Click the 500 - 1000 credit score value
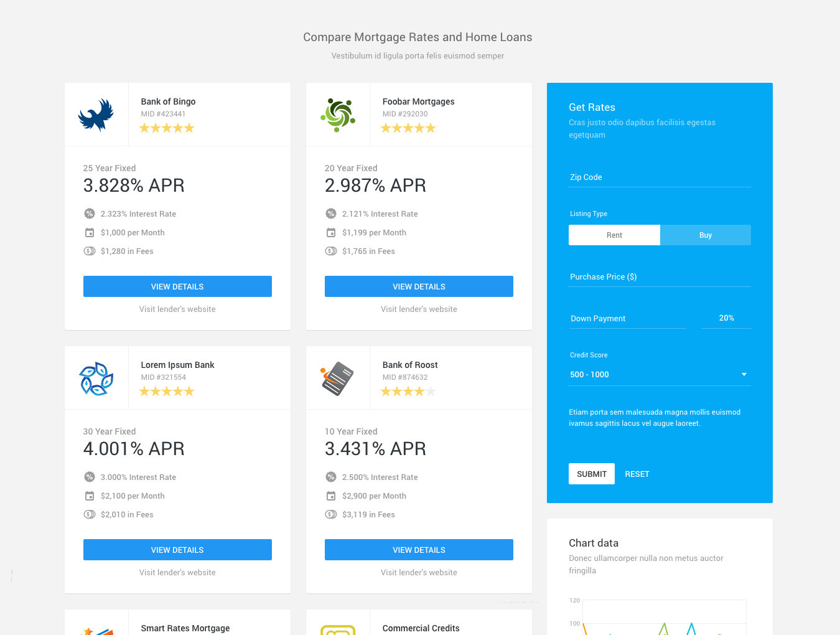The width and height of the screenshot is (840, 635). tap(590, 375)
